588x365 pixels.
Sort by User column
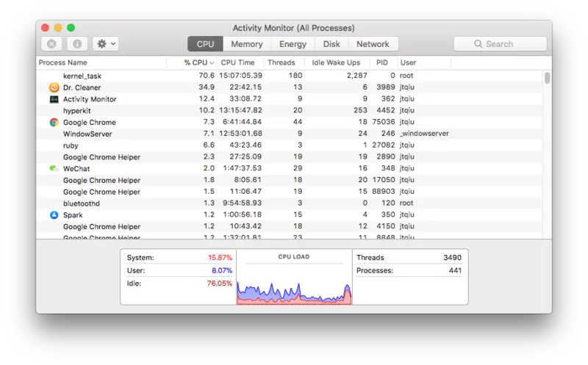click(408, 62)
